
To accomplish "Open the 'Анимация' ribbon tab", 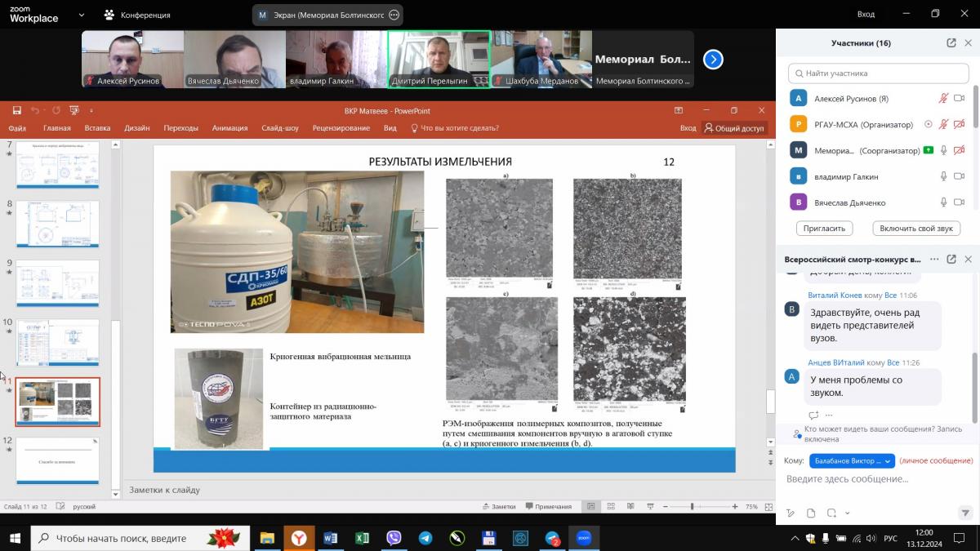I will 229,128.
